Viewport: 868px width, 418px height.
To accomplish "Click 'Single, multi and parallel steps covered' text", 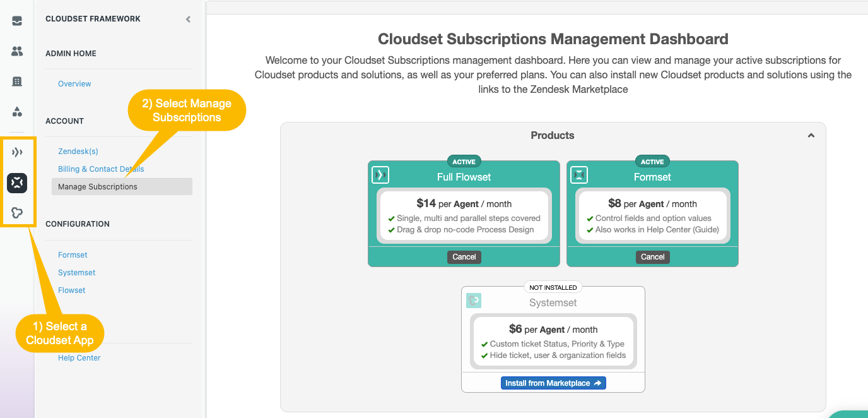I will click(469, 218).
